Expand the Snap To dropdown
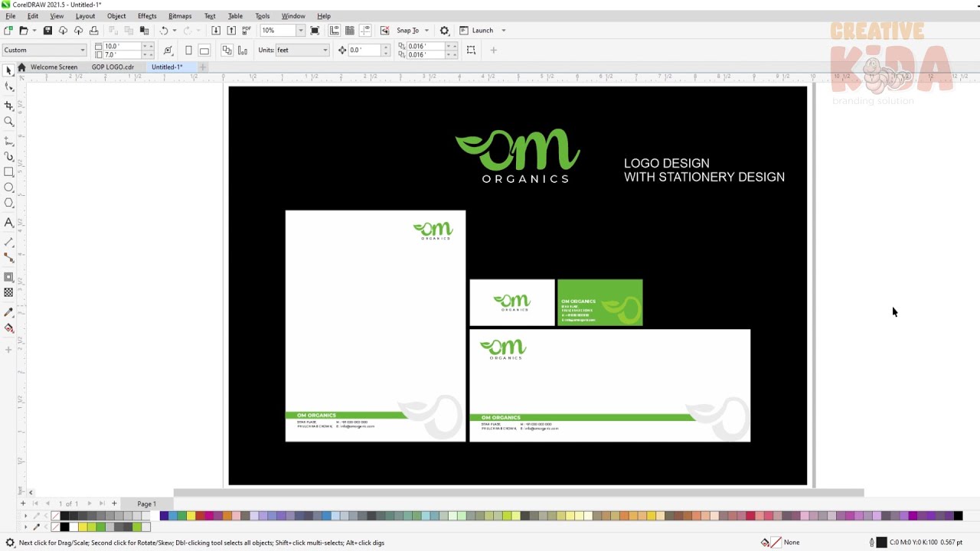This screenshot has width=980, height=551. coord(426,31)
